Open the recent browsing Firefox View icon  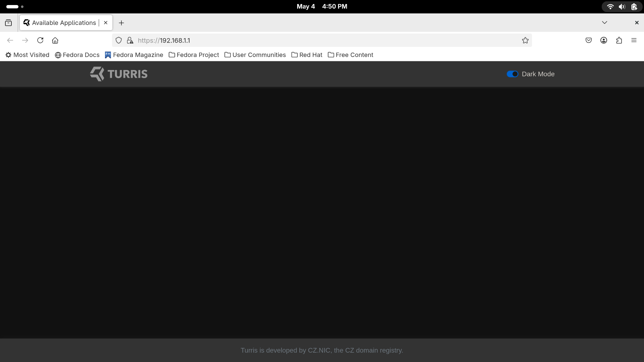tap(8, 23)
